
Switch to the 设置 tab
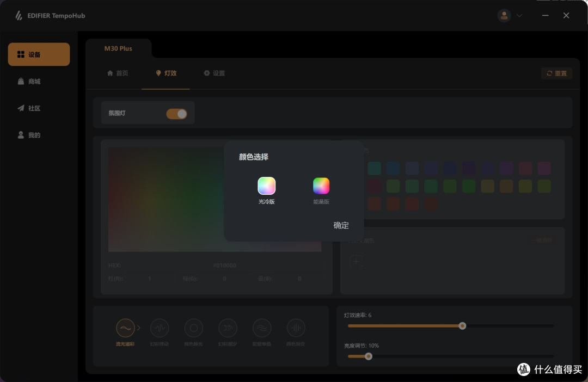(x=215, y=73)
